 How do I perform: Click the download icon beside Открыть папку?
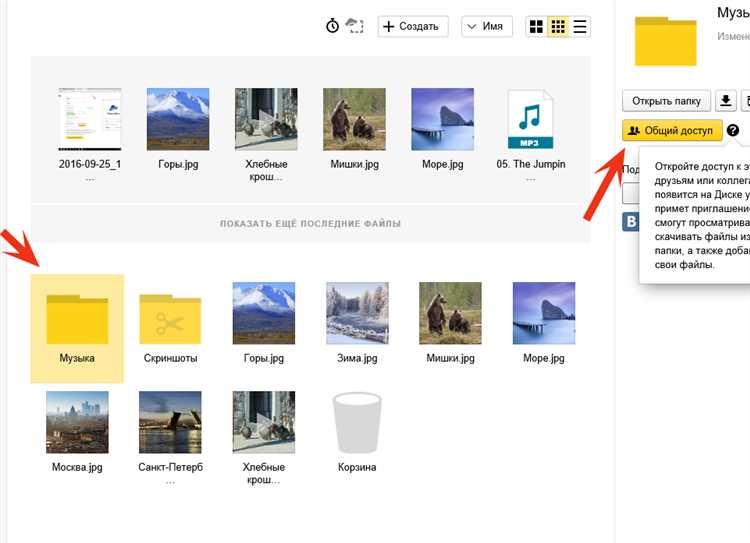tap(727, 101)
